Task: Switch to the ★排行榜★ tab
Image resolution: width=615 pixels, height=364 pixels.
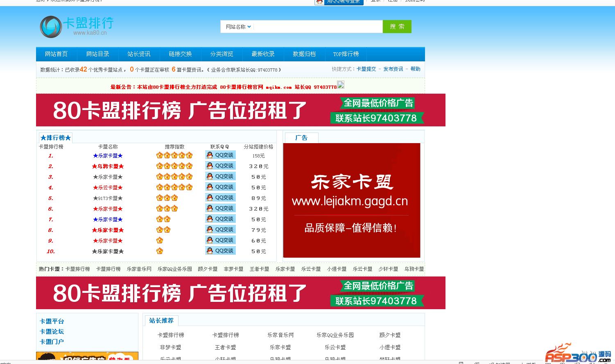Action: pyautogui.click(x=56, y=138)
